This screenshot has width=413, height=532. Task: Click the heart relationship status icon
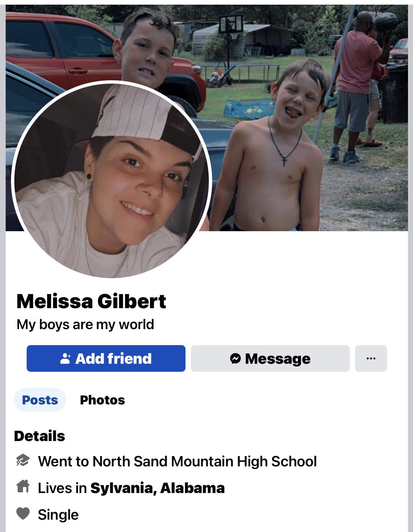tap(23, 514)
